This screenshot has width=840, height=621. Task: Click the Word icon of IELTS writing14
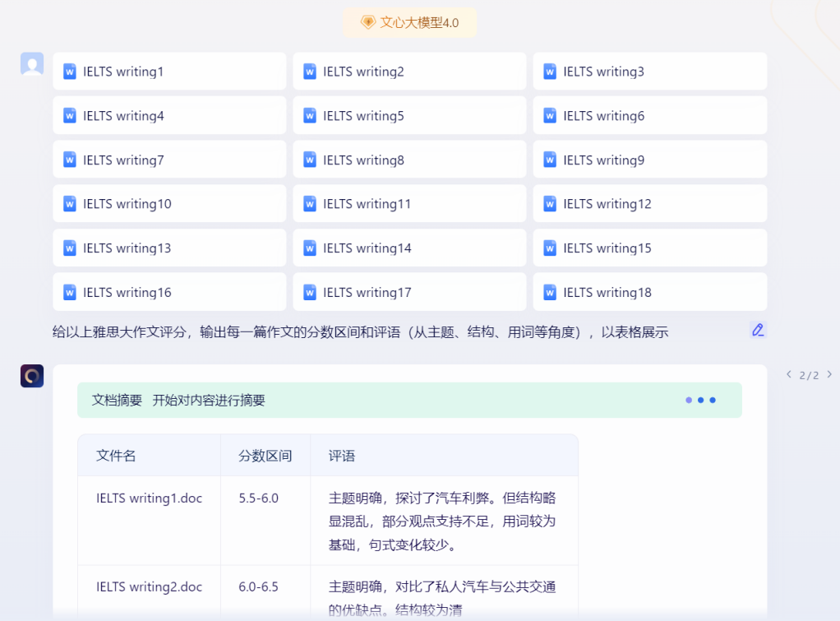[310, 248]
